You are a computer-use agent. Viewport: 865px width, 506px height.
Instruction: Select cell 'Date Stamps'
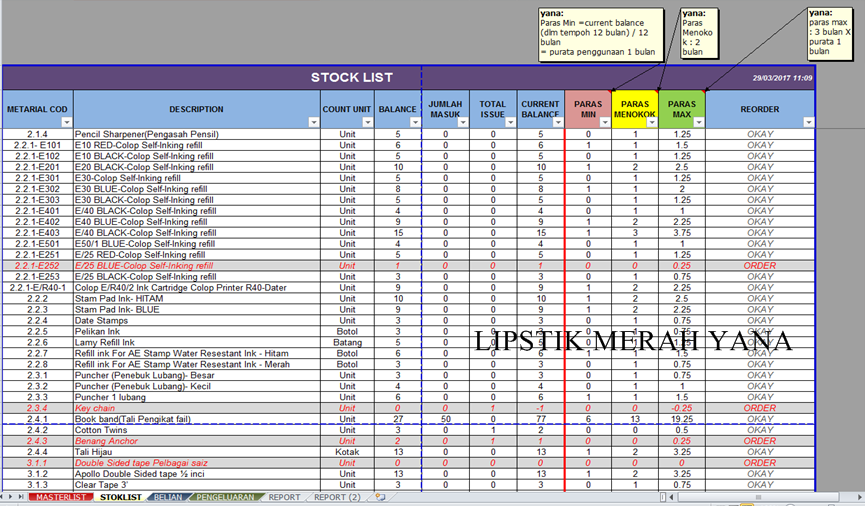(196, 321)
